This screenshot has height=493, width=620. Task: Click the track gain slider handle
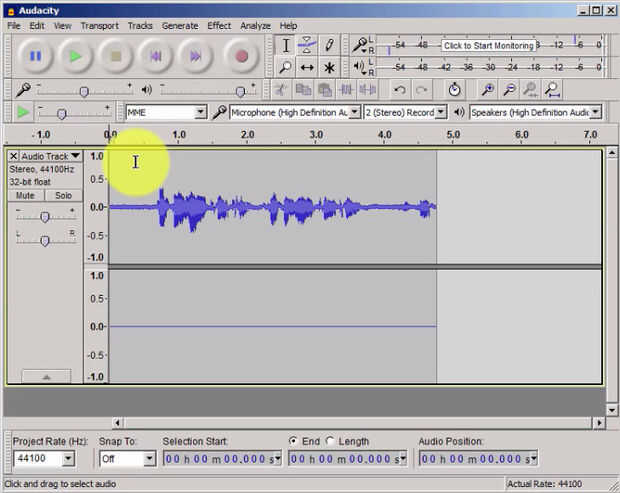point(45,217)
